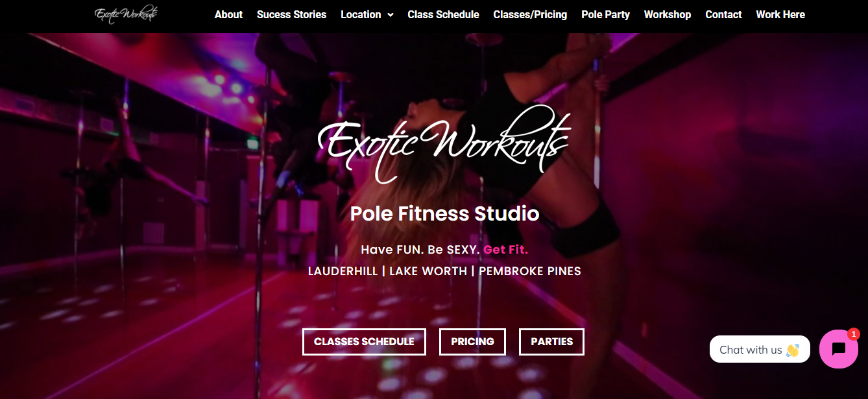Click the PARTIES button
868x399 pixels.
pos(551,342)
